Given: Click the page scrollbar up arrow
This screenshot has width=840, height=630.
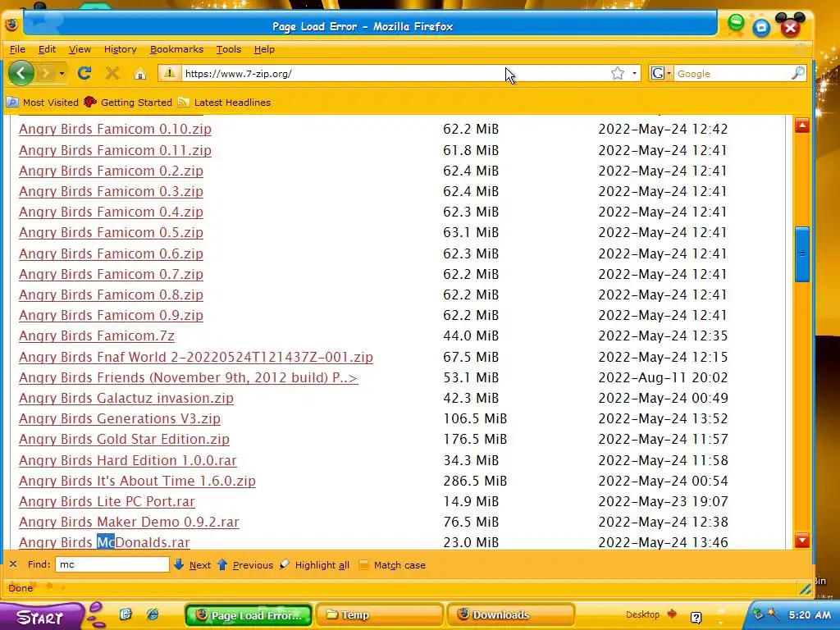Looking at the screenshot, I should point(802,126).
